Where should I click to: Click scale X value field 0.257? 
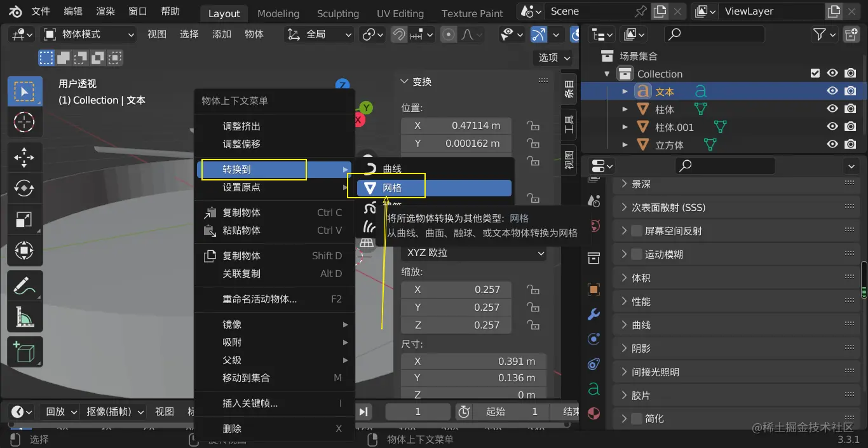[x=456, y=289]
